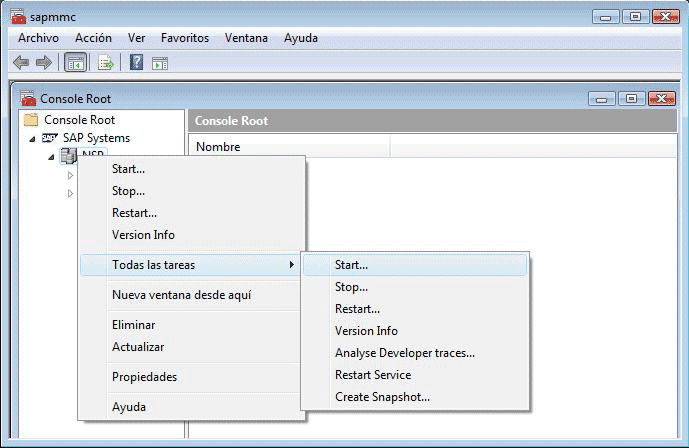Select the Console Root folder in tree
The image size is (689, 448).
[x=79, y=120]
